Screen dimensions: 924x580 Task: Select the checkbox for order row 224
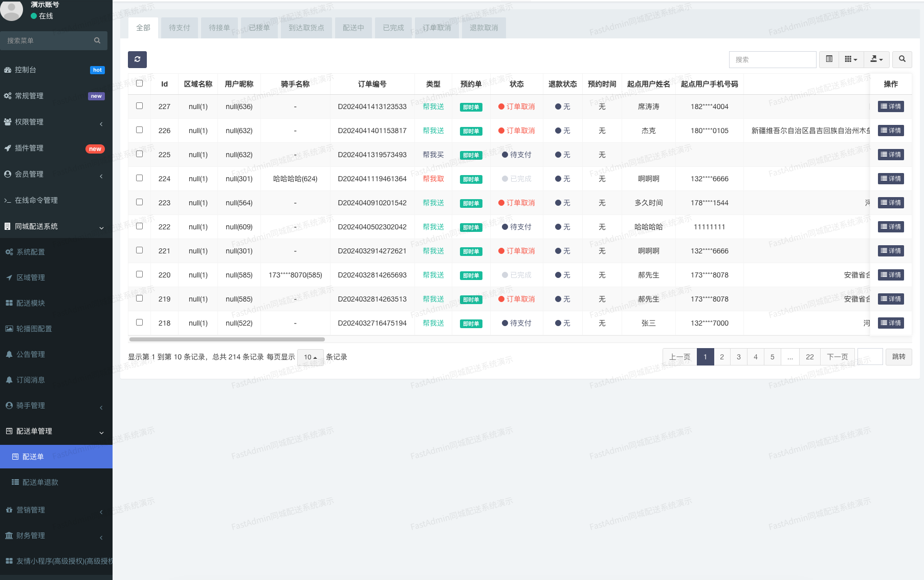(139, 178)
